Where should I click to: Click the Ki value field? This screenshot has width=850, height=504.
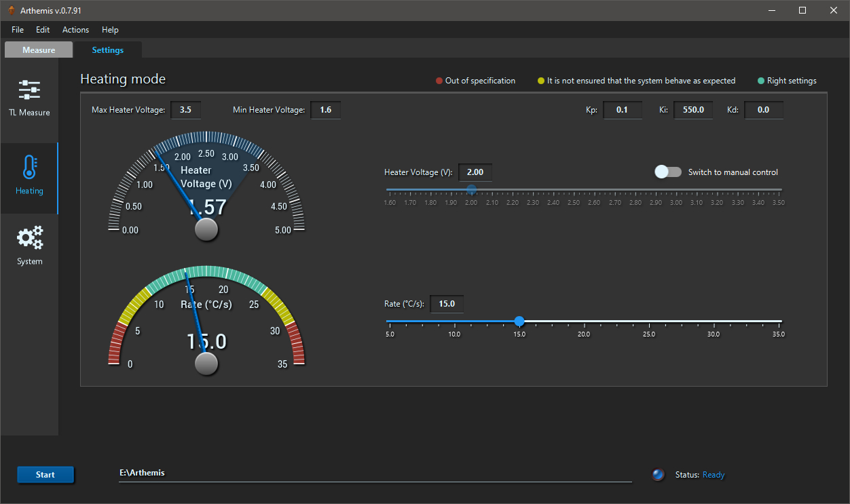(693, 110)
